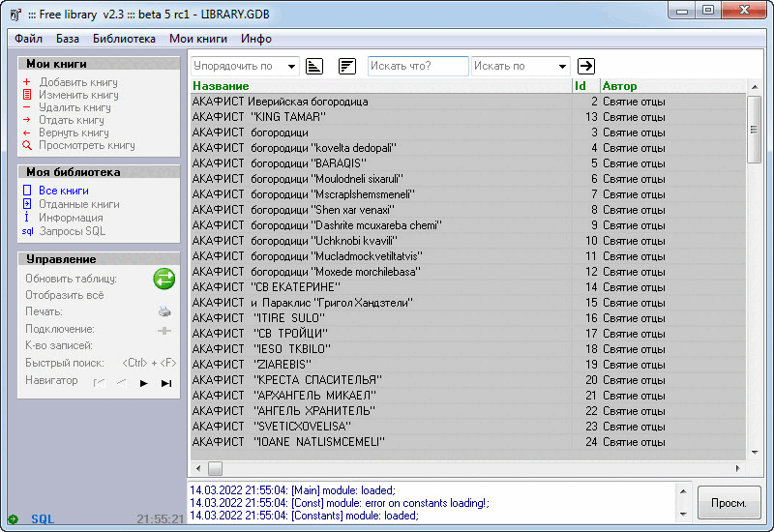The width and height of the screenshot is (774, 532).
Task: Click the Отдать книгу link
Action: pyautogui.click(x=72, y=119)
